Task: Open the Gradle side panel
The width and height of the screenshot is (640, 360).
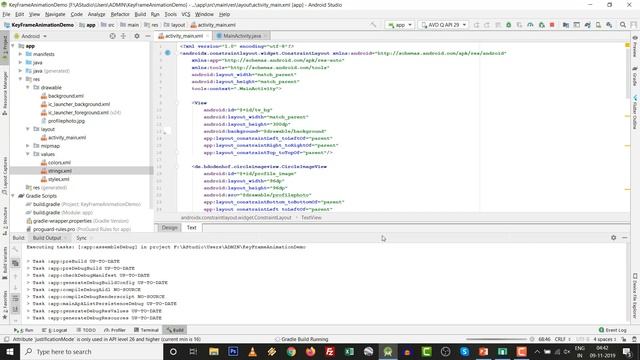Action: tap(635, 76)
